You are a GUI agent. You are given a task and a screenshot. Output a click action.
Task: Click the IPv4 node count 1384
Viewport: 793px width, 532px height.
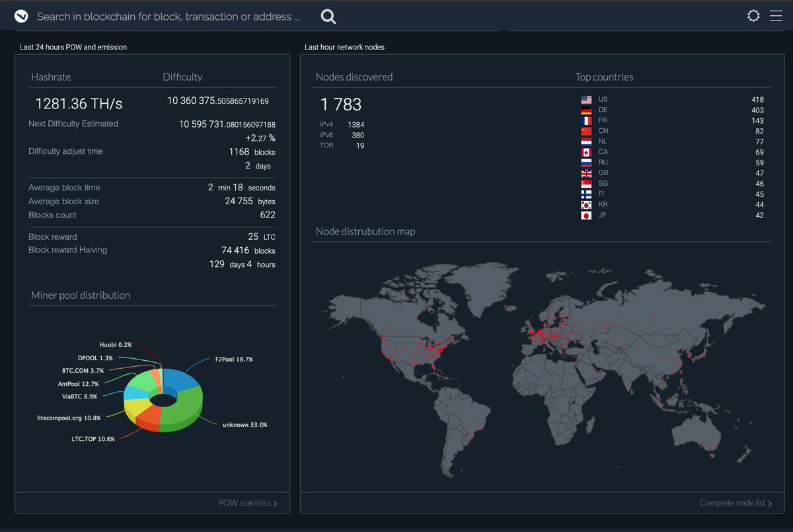point(356,125)
